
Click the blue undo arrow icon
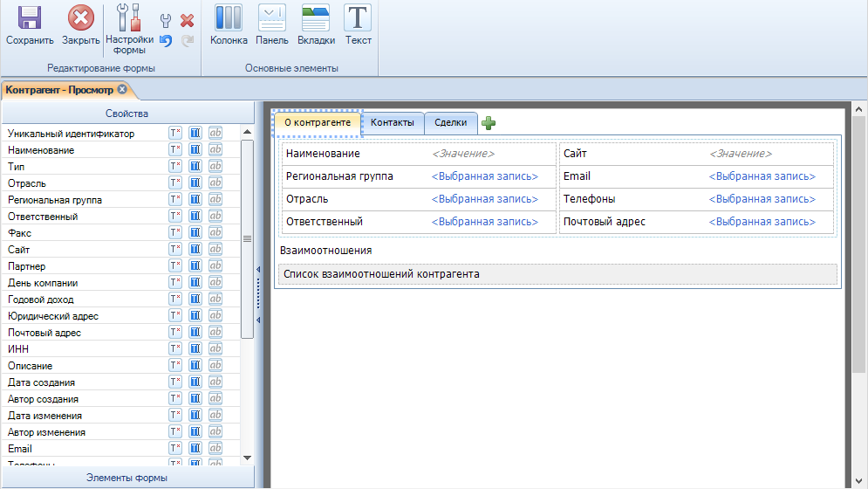tap(166, 40)
